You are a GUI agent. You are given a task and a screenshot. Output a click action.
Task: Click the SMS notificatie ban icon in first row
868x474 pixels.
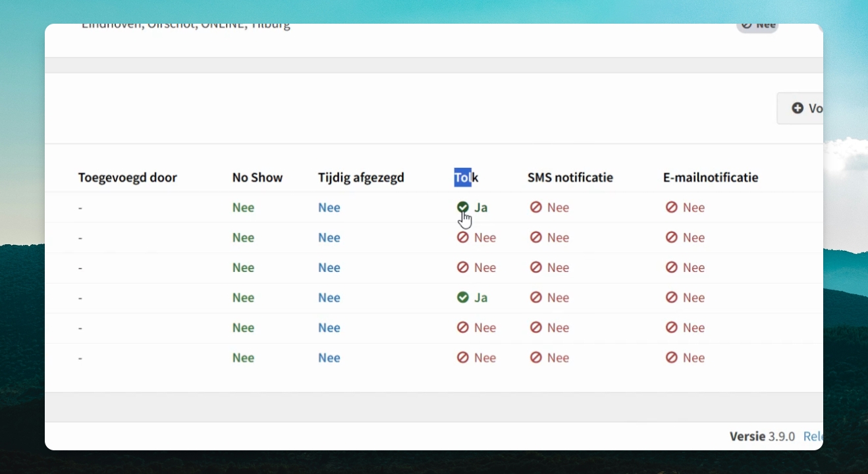click(x=536, y=207)
